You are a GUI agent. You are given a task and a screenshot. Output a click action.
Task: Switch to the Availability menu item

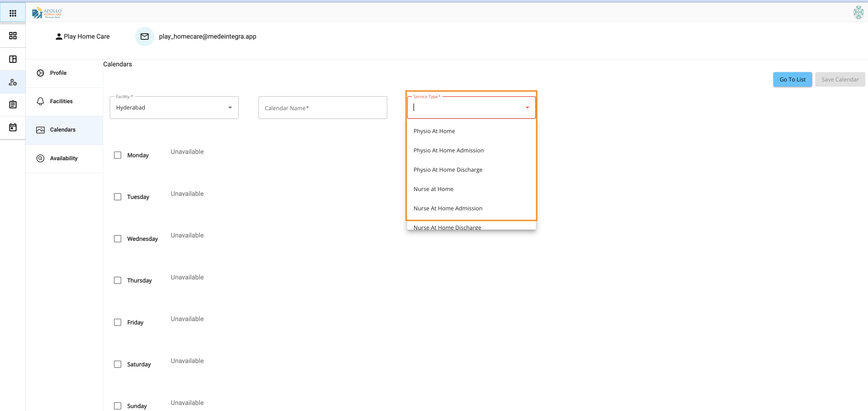pos(64,158)
